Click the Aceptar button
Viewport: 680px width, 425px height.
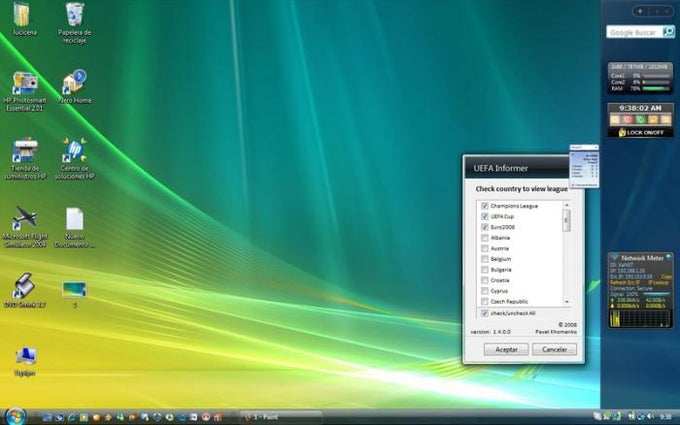[506, 350]
